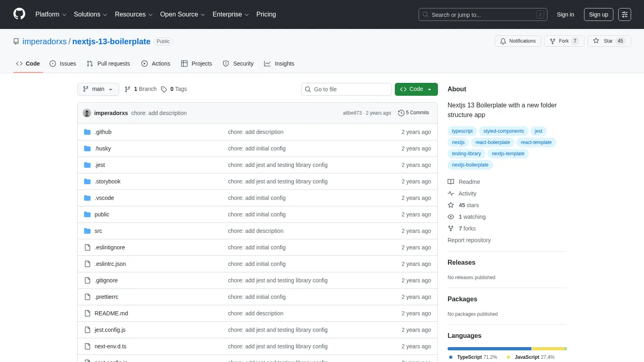Click the star icon next to 45 stars
The image size is (644, 362).
451,205
